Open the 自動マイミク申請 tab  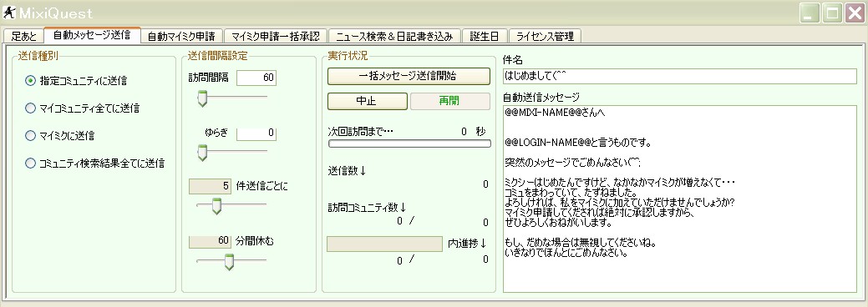click(181, 37)
